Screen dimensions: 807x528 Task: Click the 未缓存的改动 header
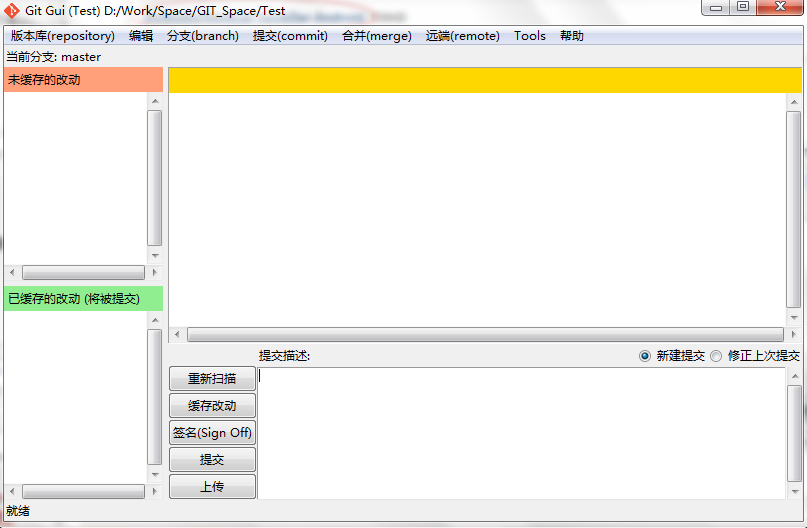click(83, 80)
